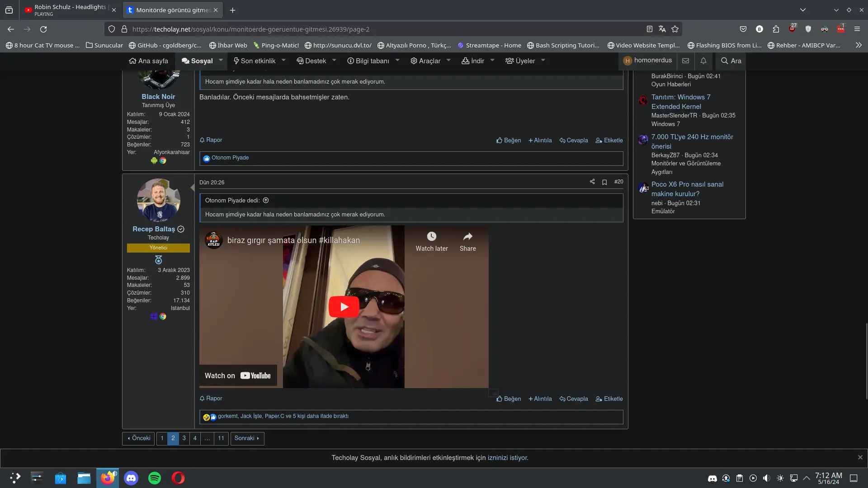Open the volume tray icon

[x=766, y=478]
